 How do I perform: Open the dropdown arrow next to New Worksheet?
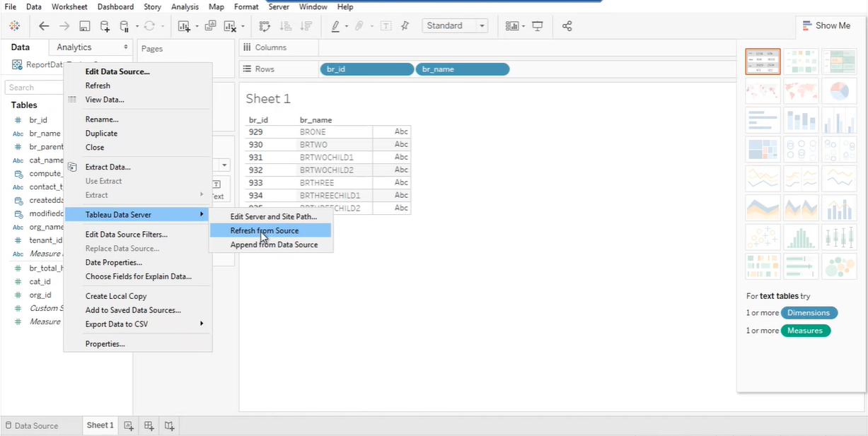197,27
